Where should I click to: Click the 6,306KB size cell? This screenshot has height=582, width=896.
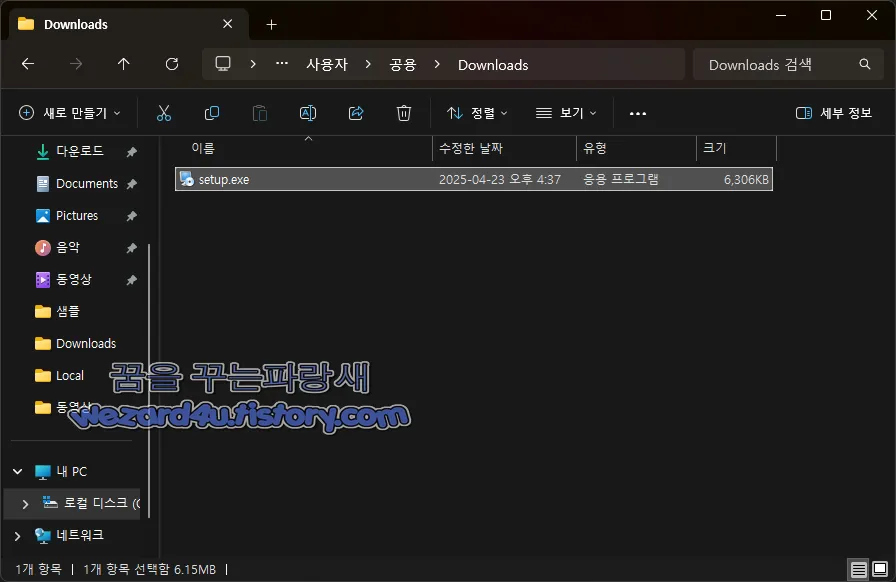(746, 180)
